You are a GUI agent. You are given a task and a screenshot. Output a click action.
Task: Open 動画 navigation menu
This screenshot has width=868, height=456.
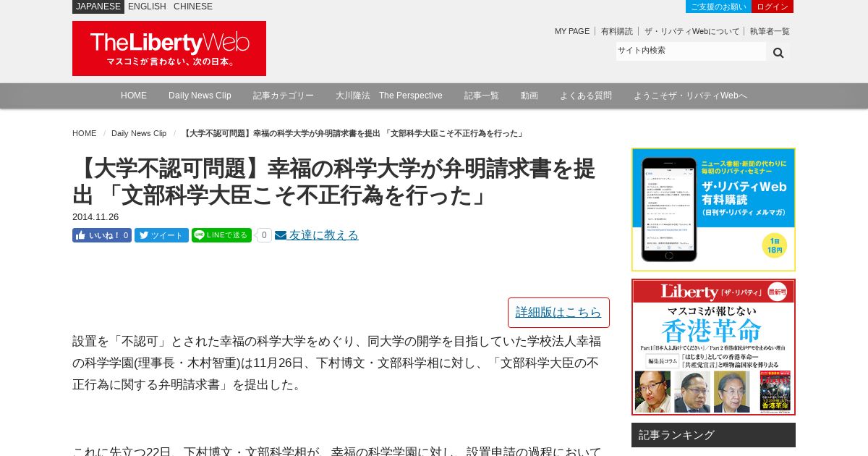[529, 96]
